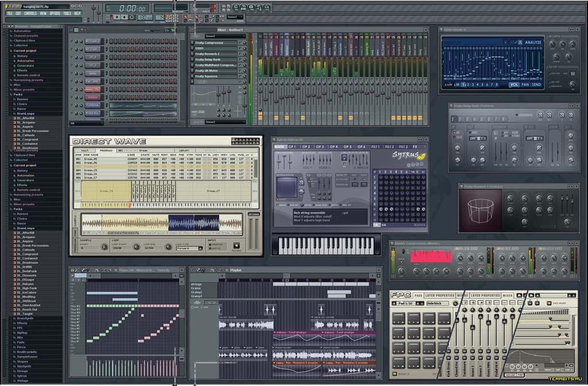Click the Record button in the transport bar
Image resolution: width=588 pixels, height=386 pixels.
coord(130,17)
